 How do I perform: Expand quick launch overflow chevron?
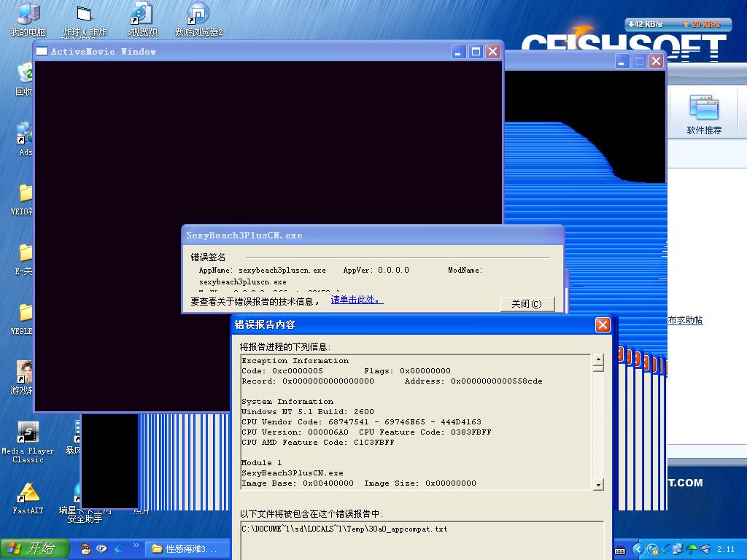pos(136,545)
